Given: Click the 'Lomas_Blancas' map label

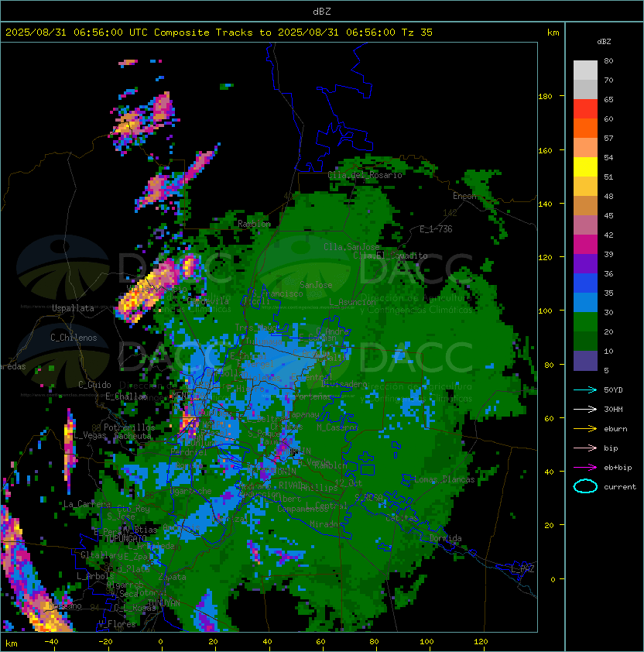Looking at the screenshot, I should point(444,479).
